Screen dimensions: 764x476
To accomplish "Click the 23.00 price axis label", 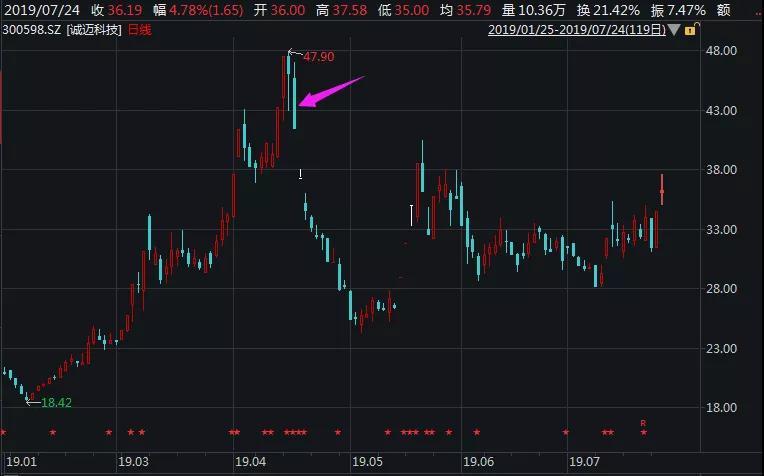I will (722, 349).
